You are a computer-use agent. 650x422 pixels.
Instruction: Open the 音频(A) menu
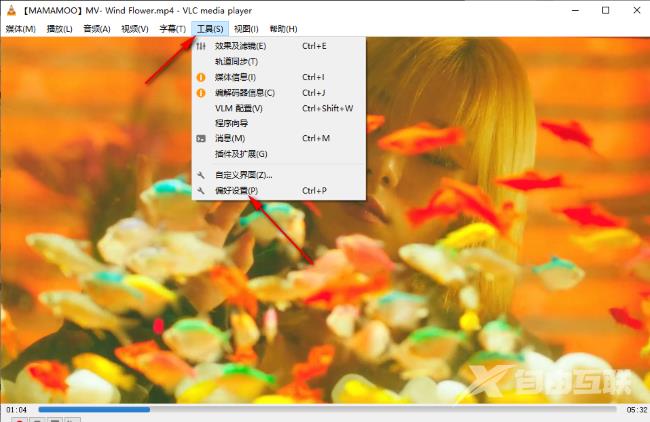click(97, 29)
